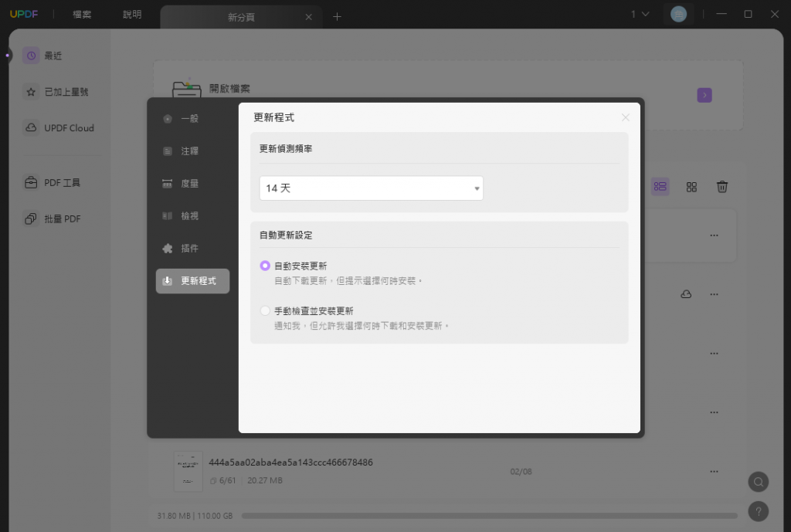
Task: Open the 注釋 settings category
Action: (x=192, y=151)
